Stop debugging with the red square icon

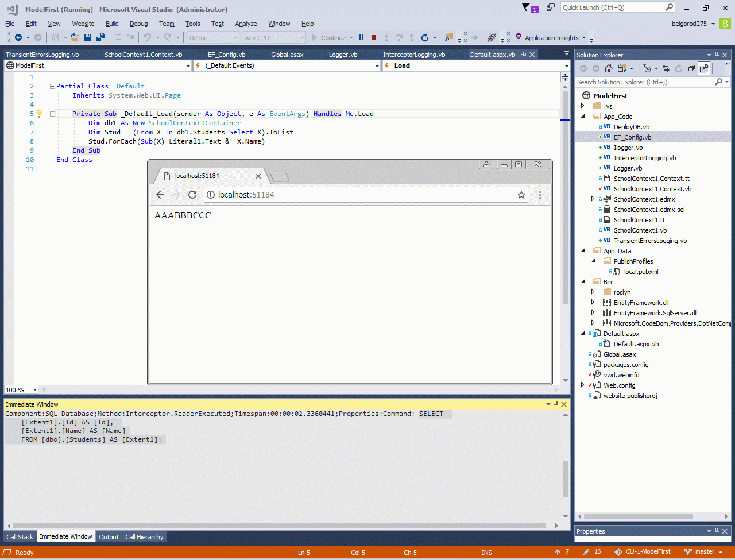pos(374,38)
